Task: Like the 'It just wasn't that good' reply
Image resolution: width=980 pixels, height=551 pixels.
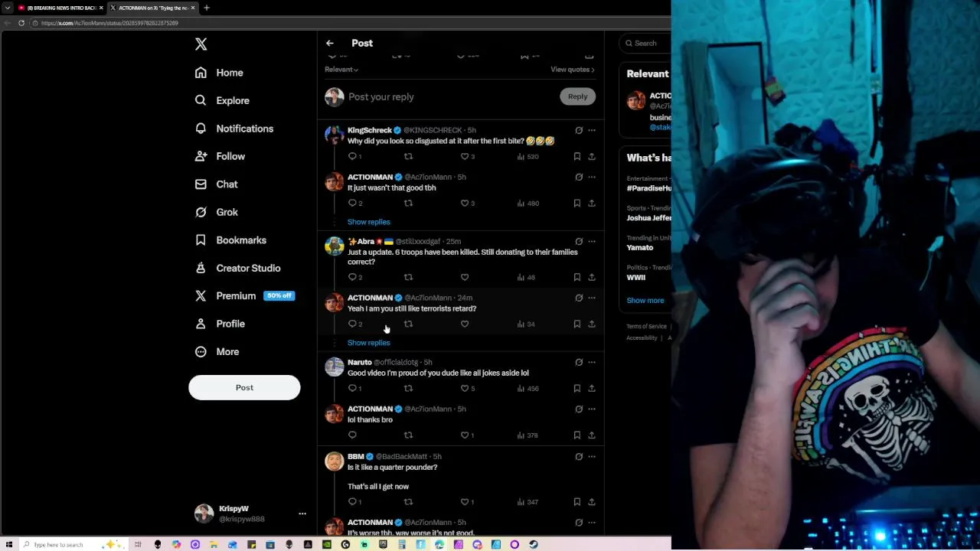Action: click(467, 203)
